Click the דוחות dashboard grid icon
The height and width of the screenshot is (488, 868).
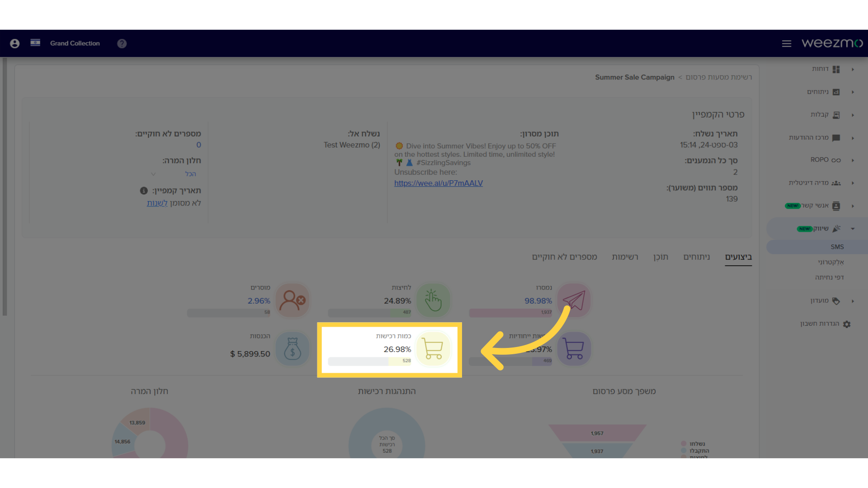[x=836, y=69]
